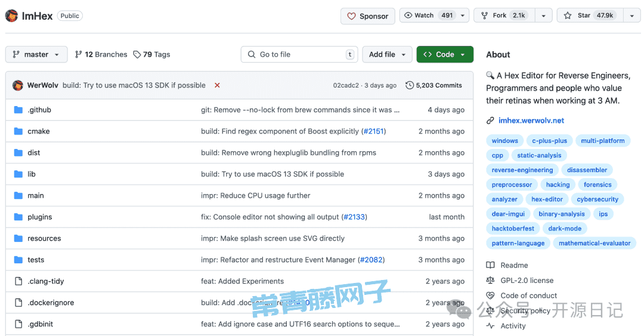Open the green Code dropdown button
The width and height of the screenshot is (644, 336).
[445, 54]
